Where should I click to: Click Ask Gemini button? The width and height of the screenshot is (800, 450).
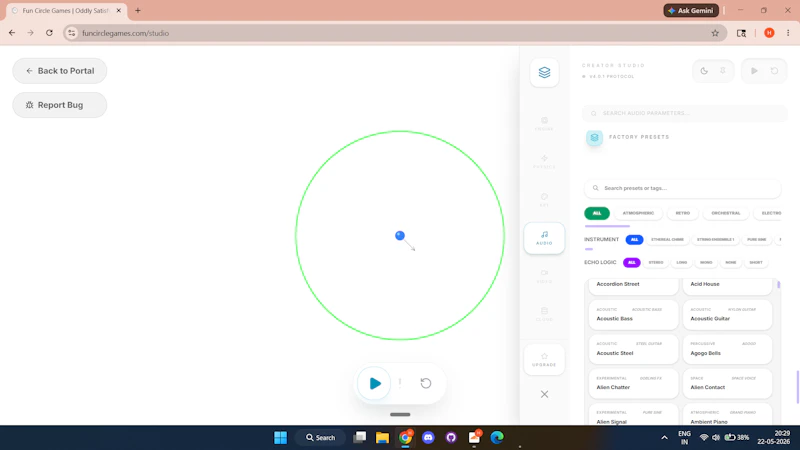click(691, 11)
